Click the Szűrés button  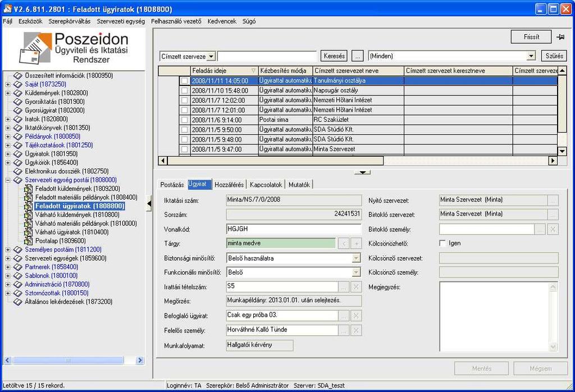554,56
